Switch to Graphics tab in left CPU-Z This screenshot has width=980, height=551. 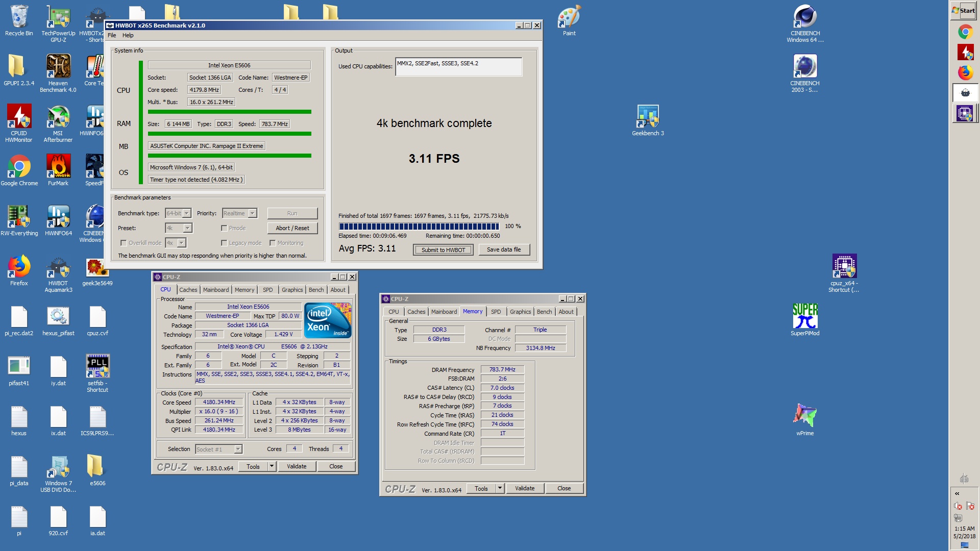292,290
